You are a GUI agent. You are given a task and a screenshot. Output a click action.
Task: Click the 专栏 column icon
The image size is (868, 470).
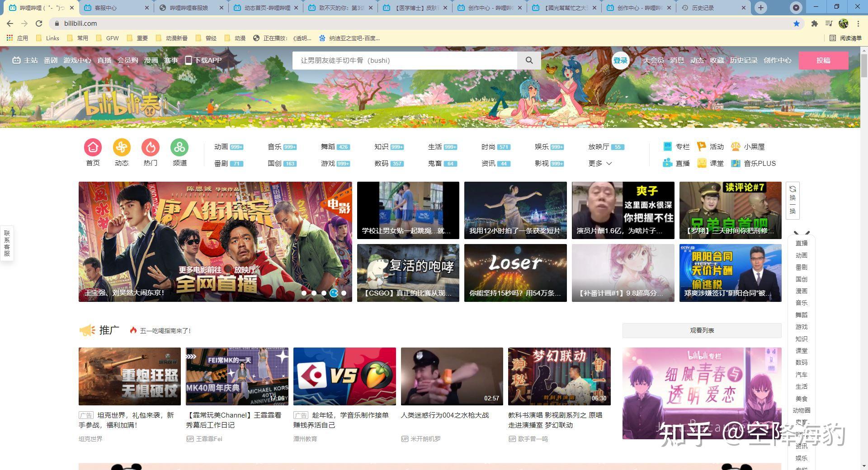[668, 146]
